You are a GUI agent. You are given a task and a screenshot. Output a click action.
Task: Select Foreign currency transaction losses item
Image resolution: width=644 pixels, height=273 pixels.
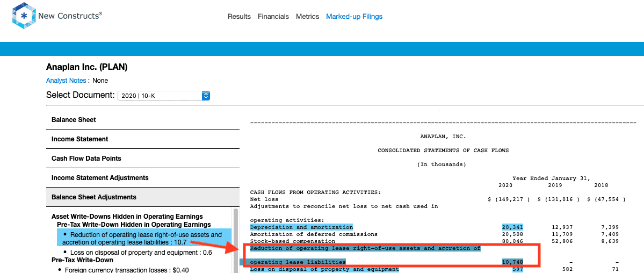coord(127,270)
